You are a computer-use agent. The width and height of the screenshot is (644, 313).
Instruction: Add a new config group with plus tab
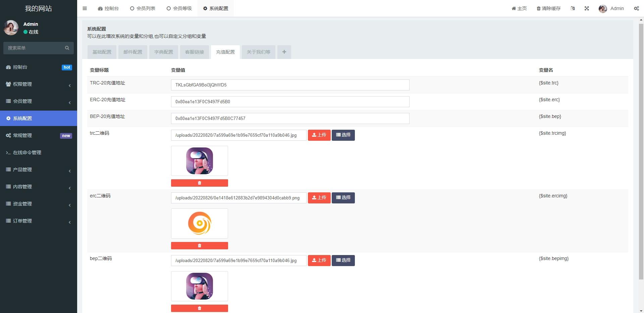pos(284,52)
